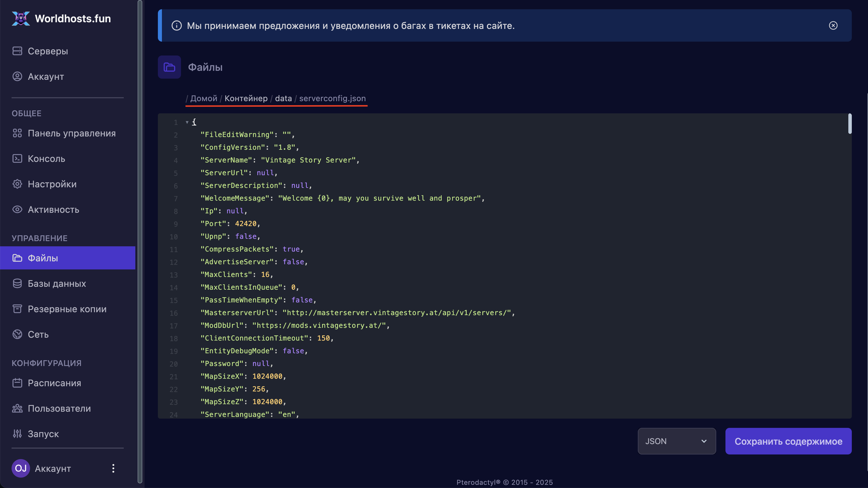Open Базы данных database icon
Image resolution: width=868 pixels, height=488 pixels.
pos(17,283)
